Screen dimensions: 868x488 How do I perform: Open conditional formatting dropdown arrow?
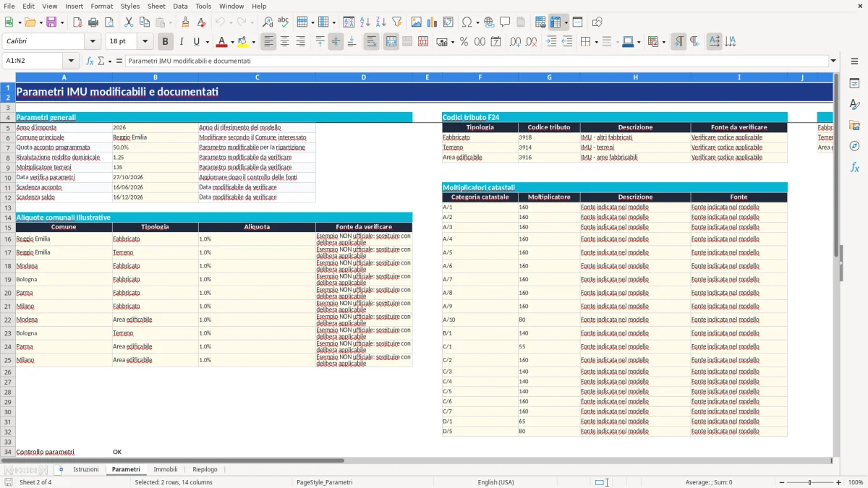coord(663,42)
